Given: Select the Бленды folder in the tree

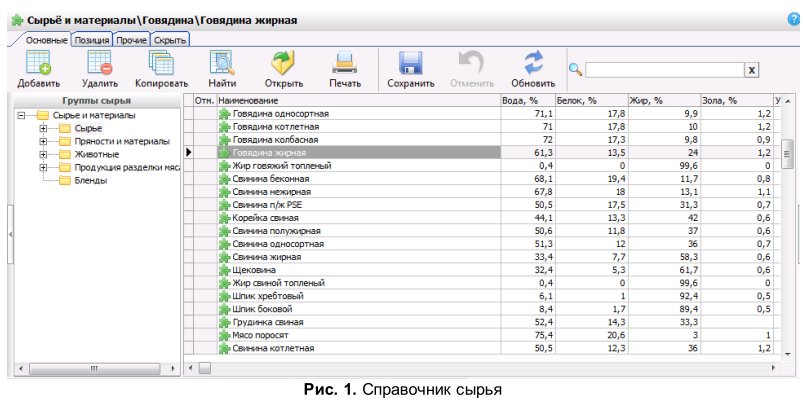Looking at the screenshot, I should (90, 180).
